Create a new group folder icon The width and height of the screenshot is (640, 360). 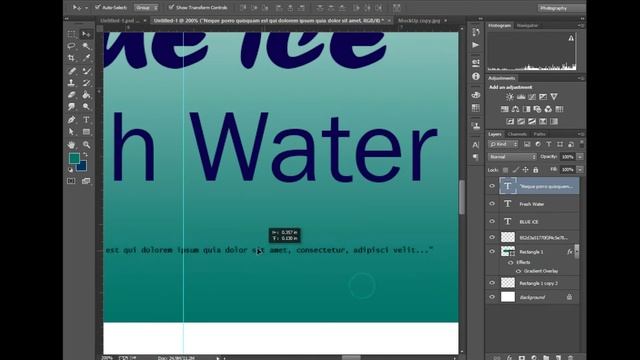coord(546,358)
